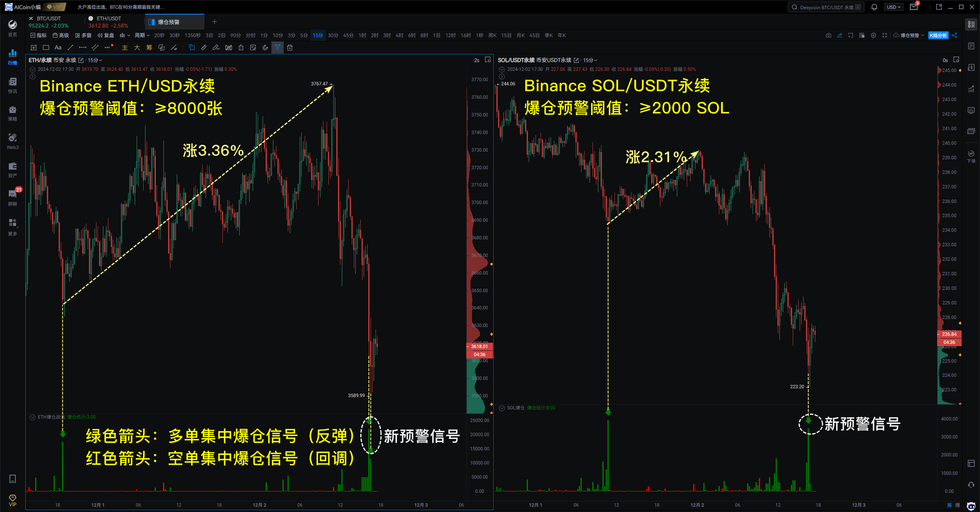This screenshot has width=980, height=512.
Task: Toggle the blue pencil drawing mode
Action: pyautogui.click(x=840, y=35)
